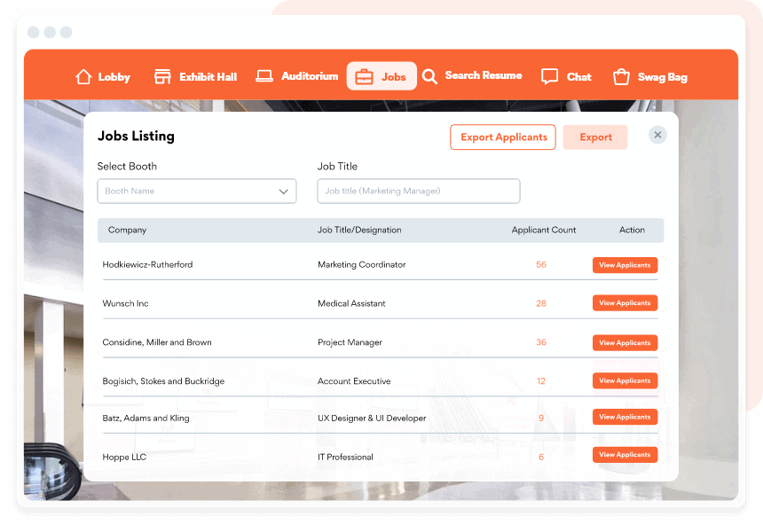The image size is (763, 532).
Task: Click View Applicants for Medical Assistant
Action: tap(625, 302)
